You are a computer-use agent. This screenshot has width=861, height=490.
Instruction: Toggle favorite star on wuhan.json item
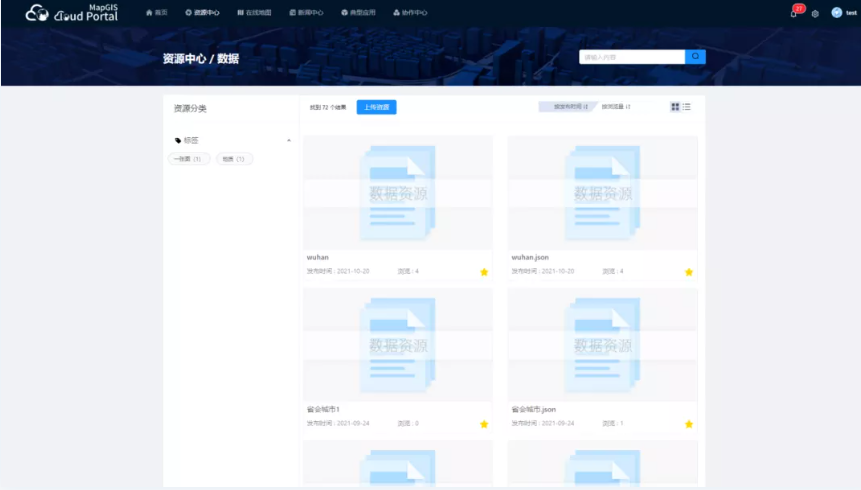(x=689, y=272)
